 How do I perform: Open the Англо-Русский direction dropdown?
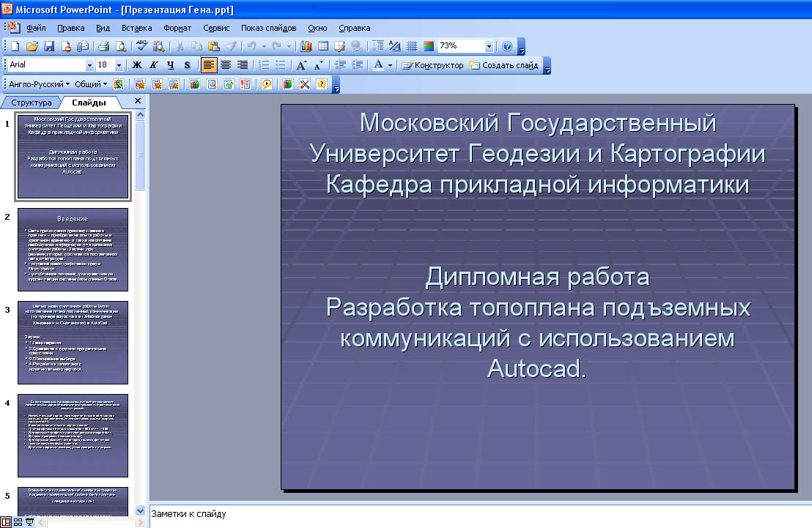point(39,84)
